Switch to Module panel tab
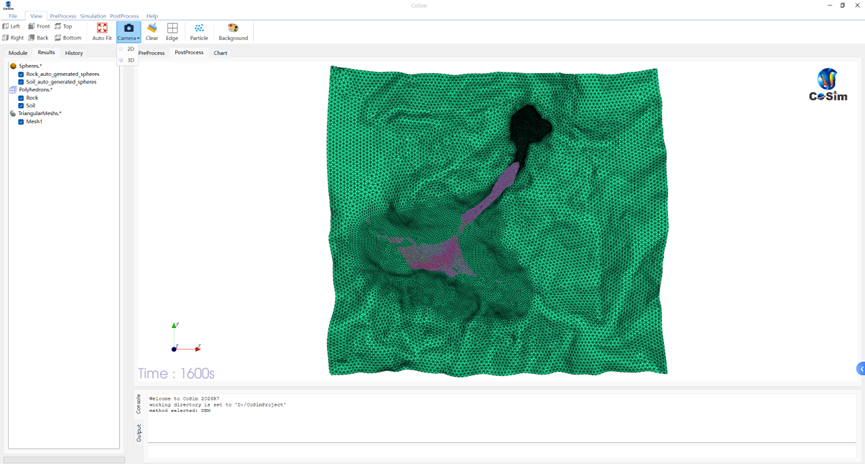The height and width of the screenshot is (464, 865). [18, 53]
